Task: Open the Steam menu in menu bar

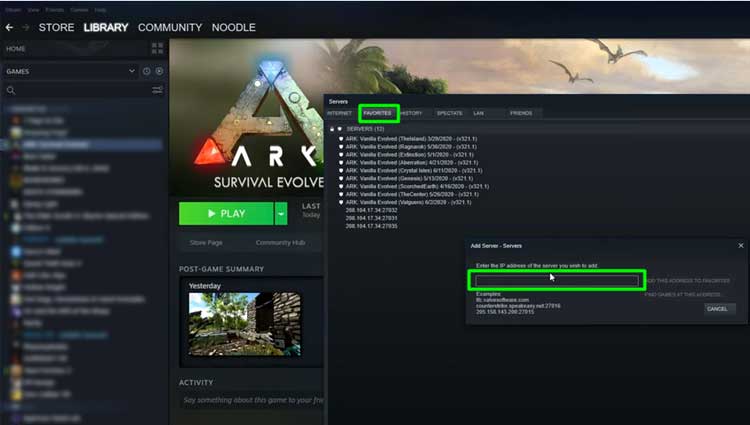Action: (13, 10)
